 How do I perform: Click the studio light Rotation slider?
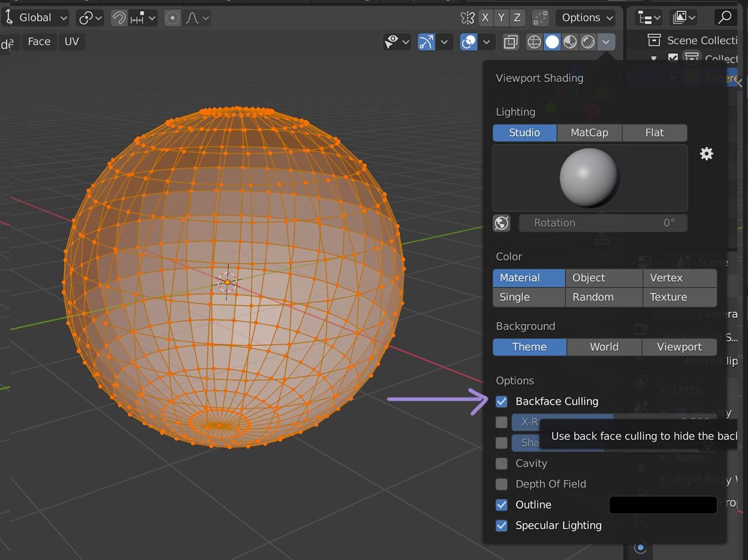[602, 223]
